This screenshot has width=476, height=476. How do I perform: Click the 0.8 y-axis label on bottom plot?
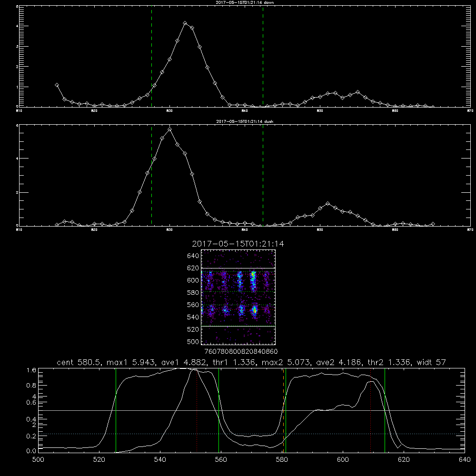tap(31, 385)
